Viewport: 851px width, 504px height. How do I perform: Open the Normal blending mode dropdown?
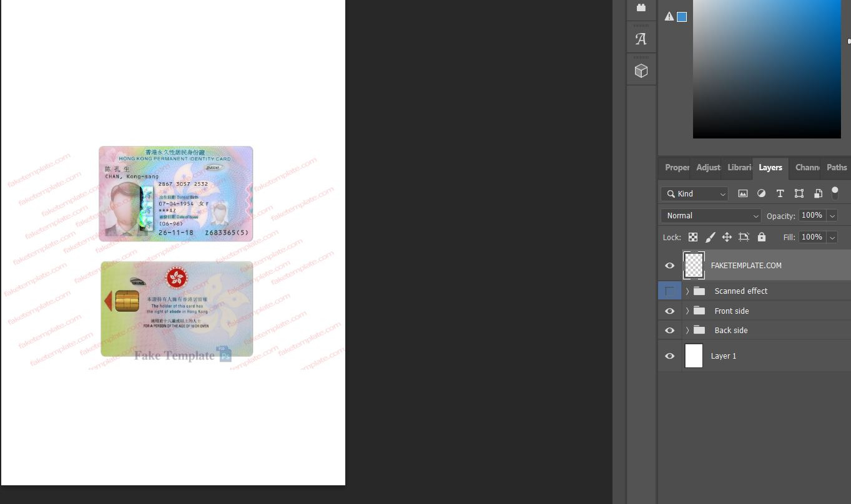(710, 215)
